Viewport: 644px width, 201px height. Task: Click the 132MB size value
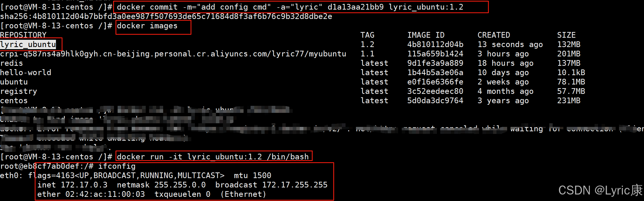coord(569,44)
